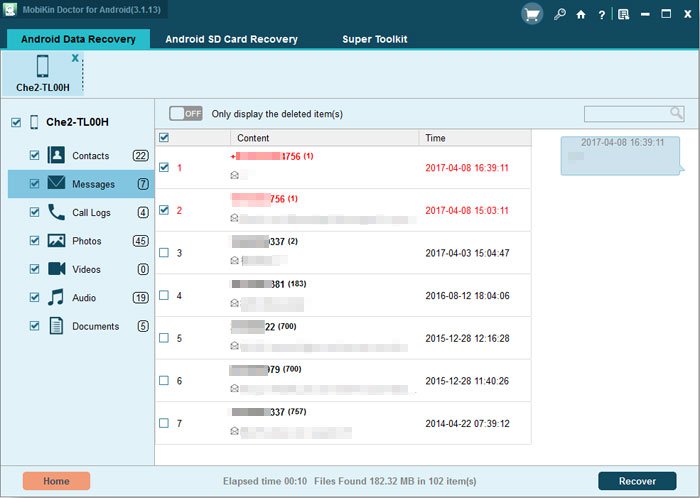The width and height of the screenshot is (700, 498).
Task: Click envelope icon in message row 4
Action: 234,303
